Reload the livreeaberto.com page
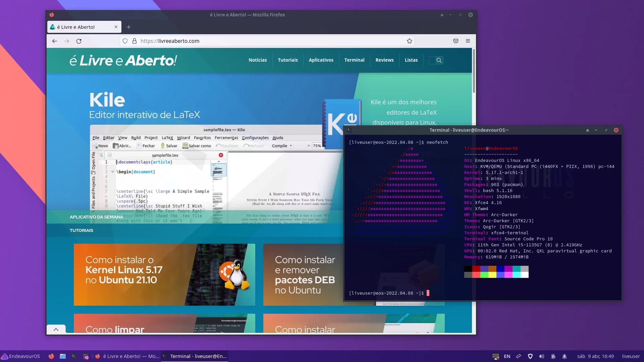The height and width of the screenshot is (362, 644). [79, 41]
